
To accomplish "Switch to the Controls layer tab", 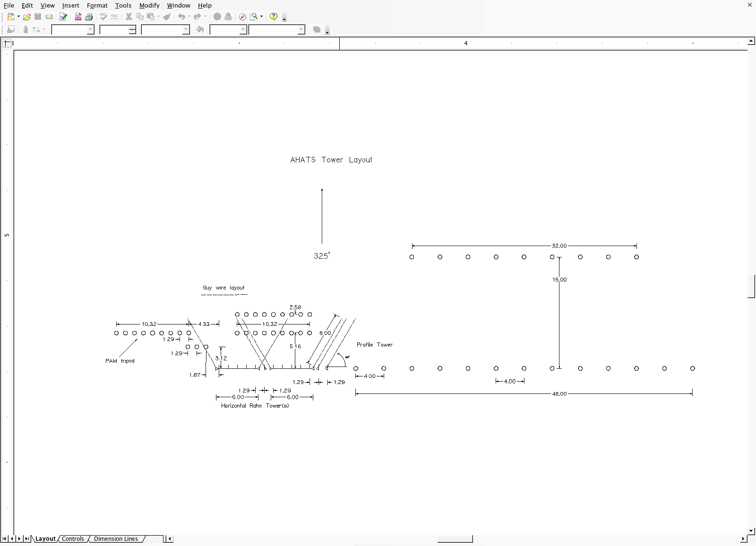I will pos(73,538).
